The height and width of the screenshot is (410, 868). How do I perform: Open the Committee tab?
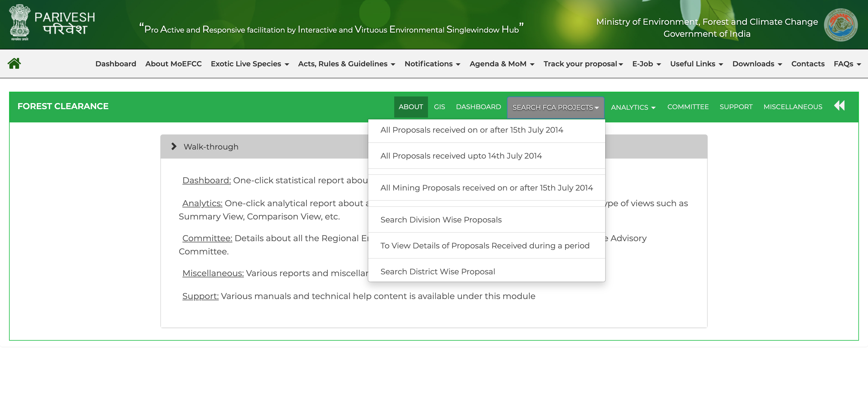coord(688,107)
